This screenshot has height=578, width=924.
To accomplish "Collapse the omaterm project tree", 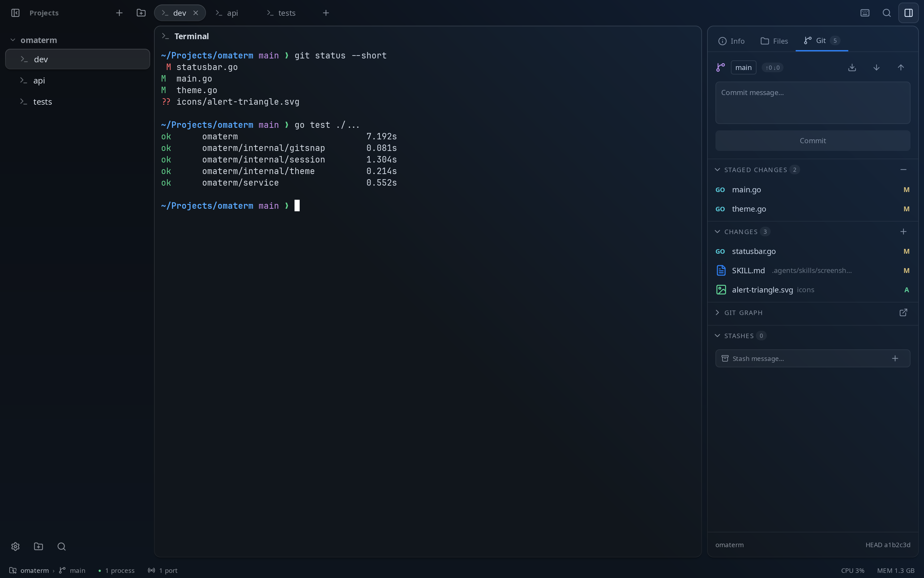I will point(13,40).
